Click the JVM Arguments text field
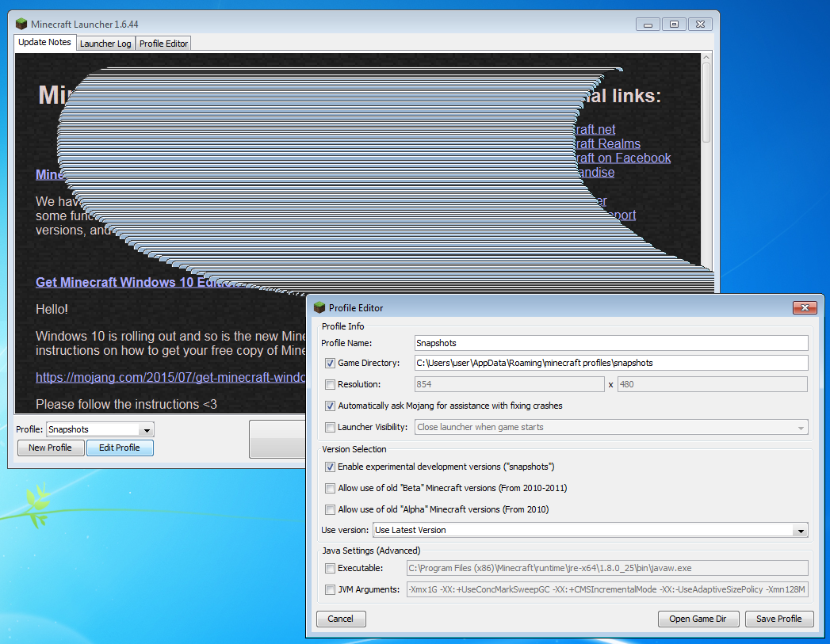Viewport: 830px width, 644px height. coord(607,589)
